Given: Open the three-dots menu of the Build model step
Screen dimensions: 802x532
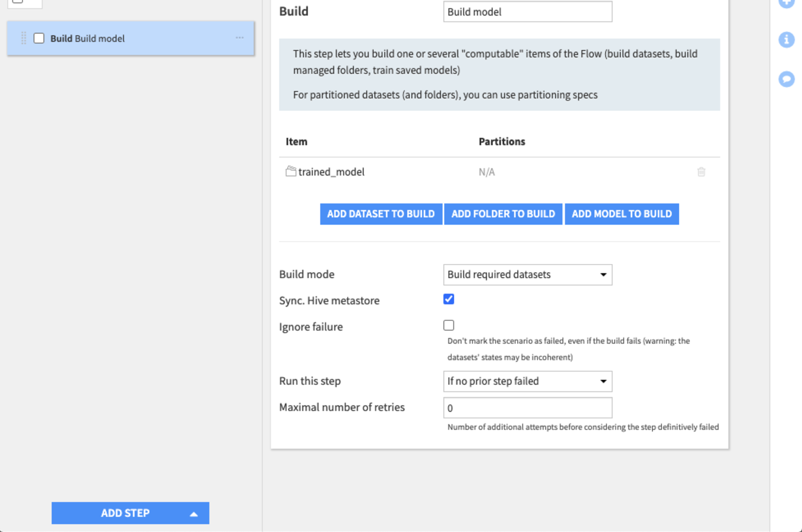Looking at the screenshot, I should click(239, 38).
